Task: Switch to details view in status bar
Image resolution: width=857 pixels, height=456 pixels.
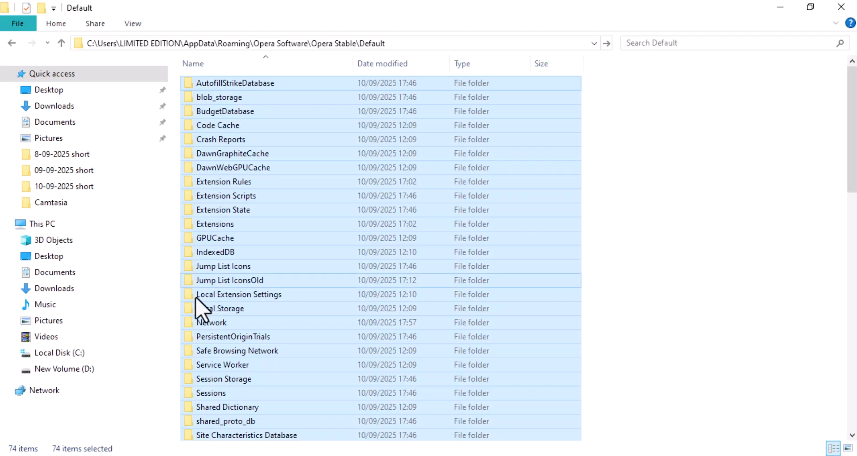Action: coord(832,448)
